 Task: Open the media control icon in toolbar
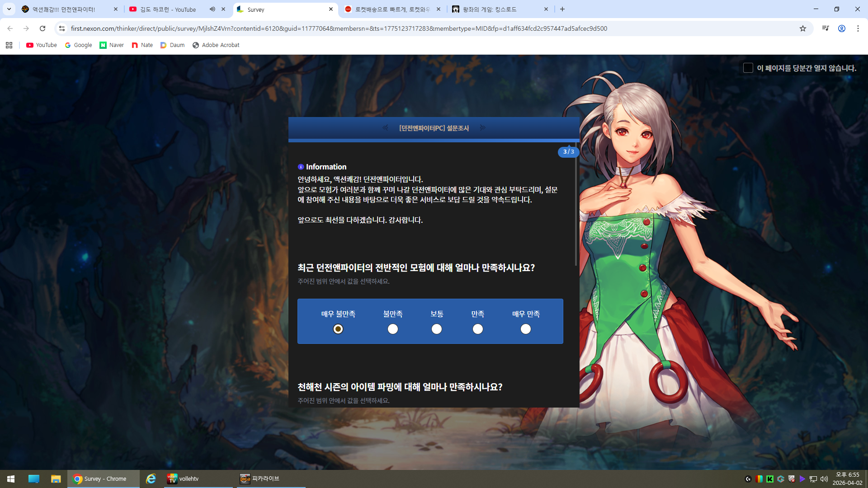[x=825, y=28]
